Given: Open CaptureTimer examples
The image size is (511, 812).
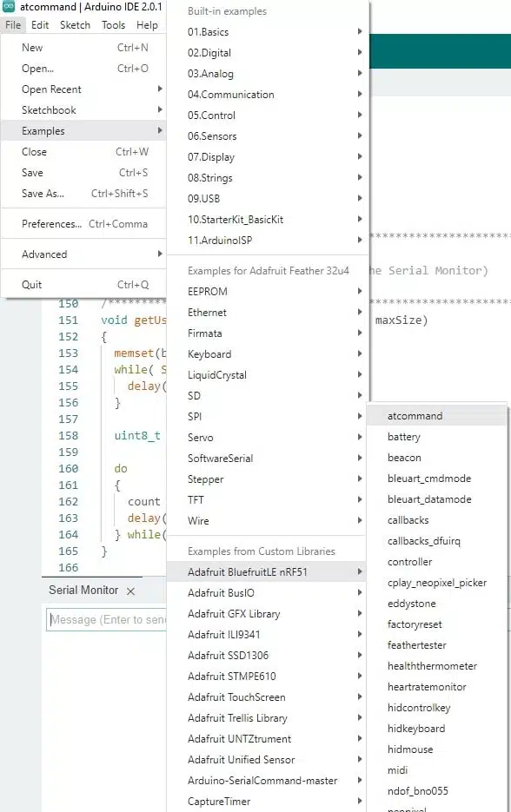Looking at the screenshot, I should coord(268,801).
